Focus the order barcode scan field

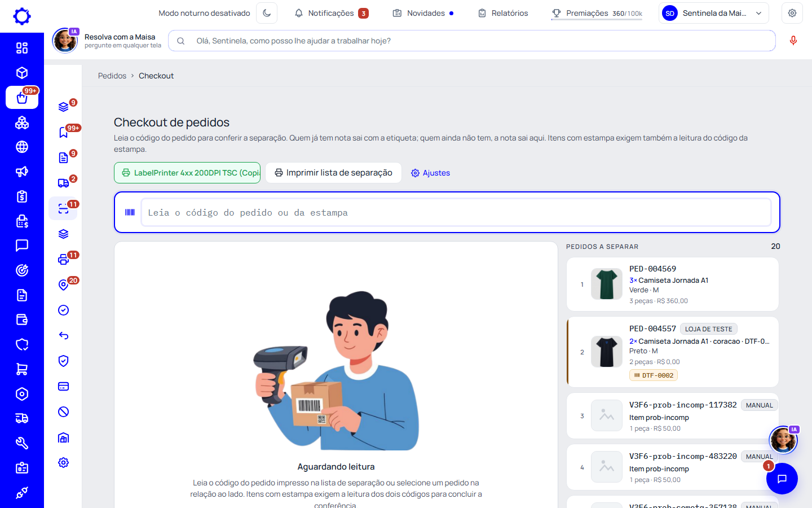click(x=456, y=212)
